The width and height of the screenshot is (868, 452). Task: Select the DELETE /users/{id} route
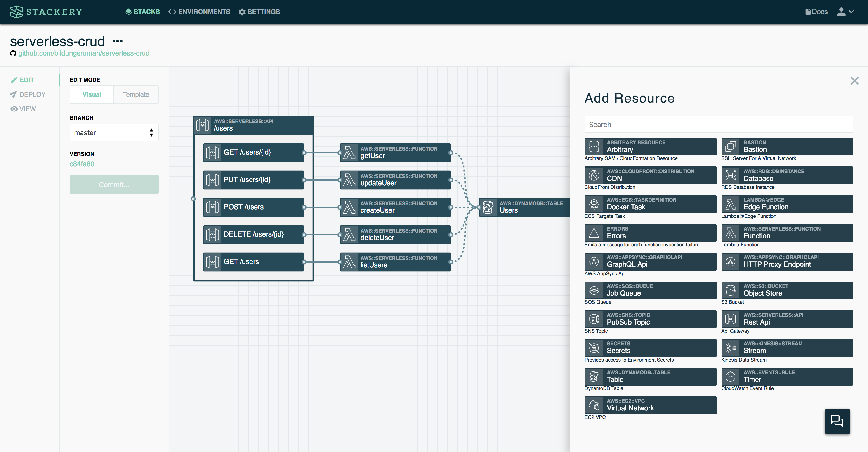pyautogui.click(x=253, y=234)
